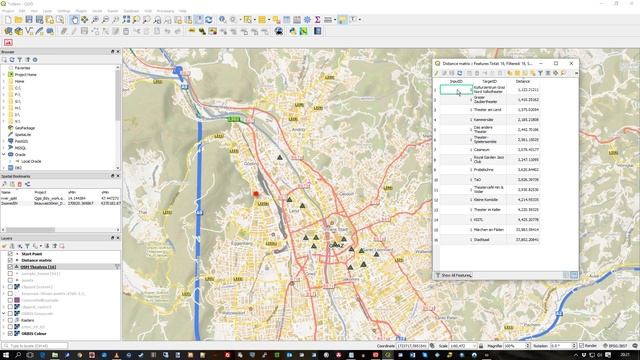640x360 pixels.
Task: Click the Coordinate field in status bar
Action: click(412, 346)
